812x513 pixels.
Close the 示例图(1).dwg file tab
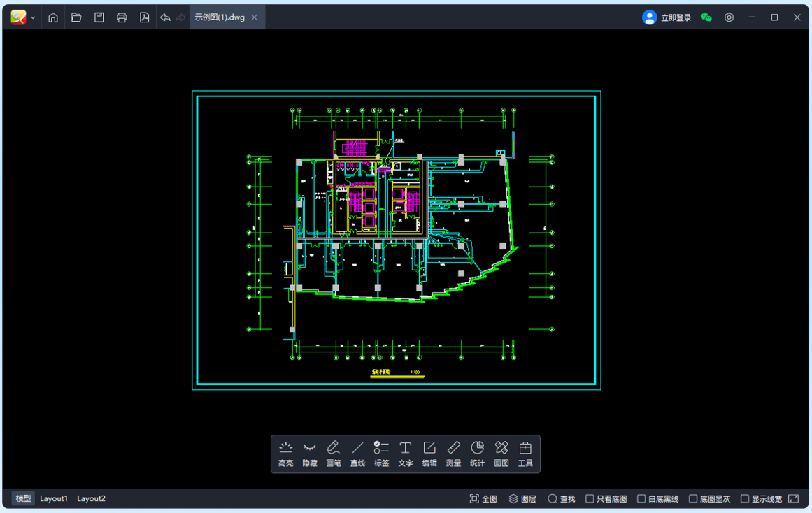tap(255, 17)
